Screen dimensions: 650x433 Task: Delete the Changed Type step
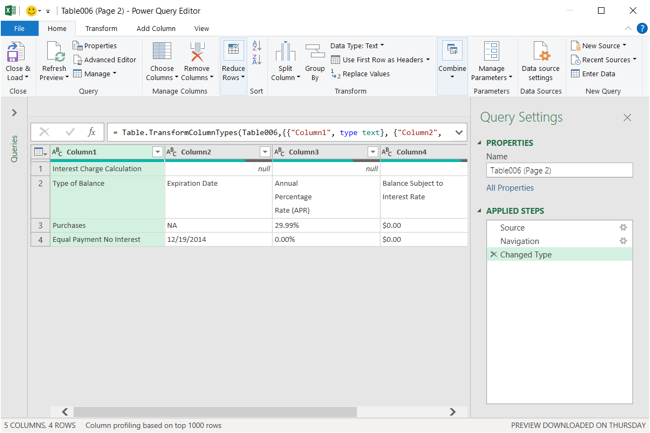(493, 255)
